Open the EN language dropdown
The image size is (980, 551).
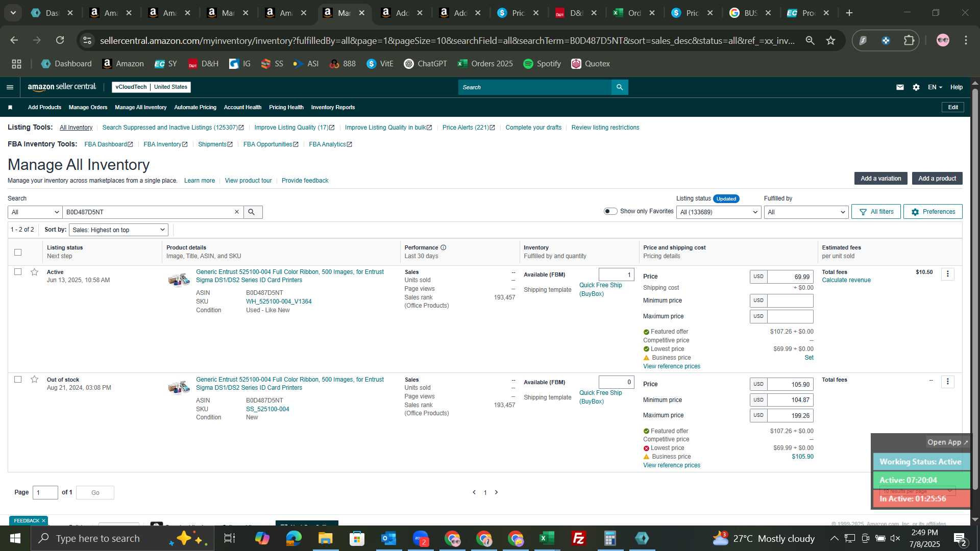click(x=935, y=87)
